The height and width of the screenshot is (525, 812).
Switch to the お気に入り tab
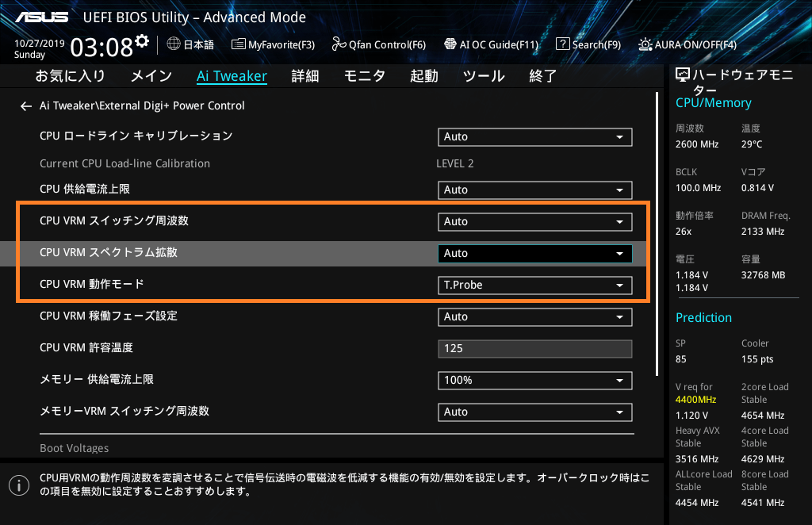point(71,76)
